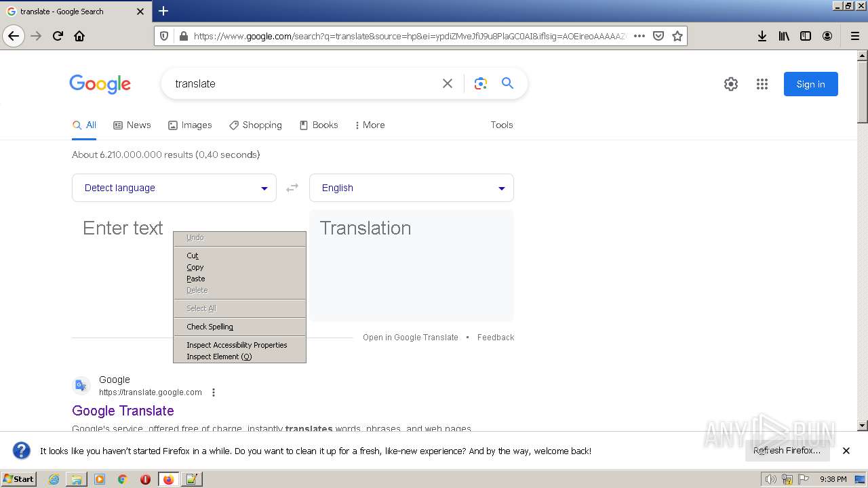Select the All results tab
This screenshot has height=488, width=868.
pyautogui.click(x=84, y=125)
